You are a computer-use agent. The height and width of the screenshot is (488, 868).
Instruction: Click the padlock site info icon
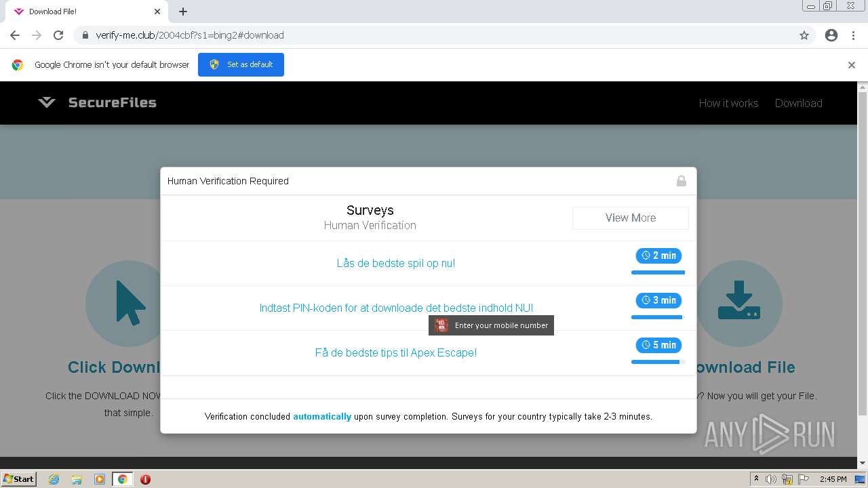(x=85, y=35)
